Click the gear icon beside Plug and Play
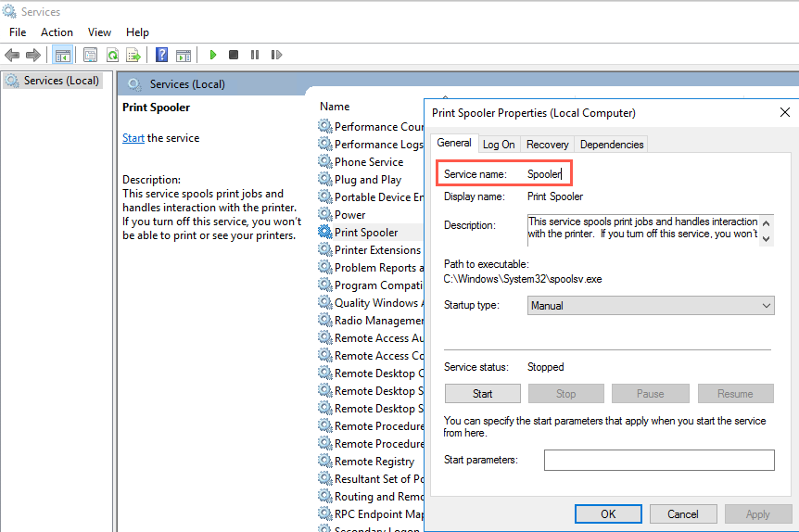 click(325, 180)
